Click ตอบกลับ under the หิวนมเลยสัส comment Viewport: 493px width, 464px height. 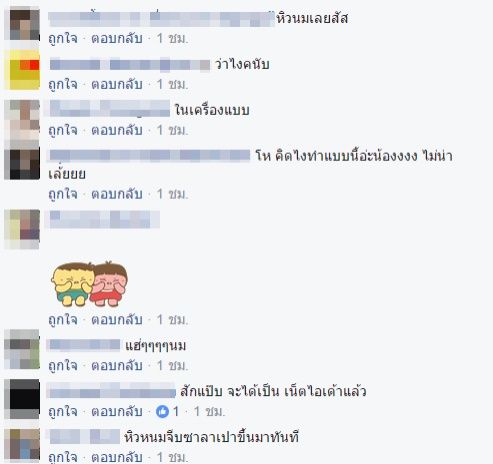(x=117, y=38)
